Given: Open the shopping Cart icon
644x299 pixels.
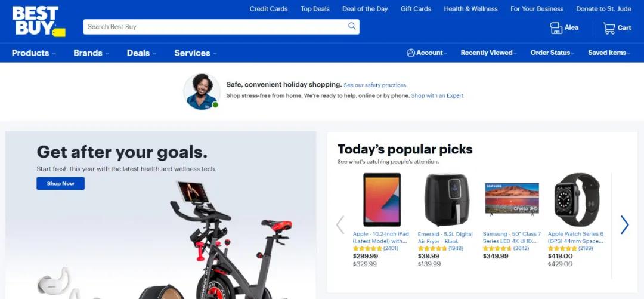Looking at the screenshot, I should [609, 28].
